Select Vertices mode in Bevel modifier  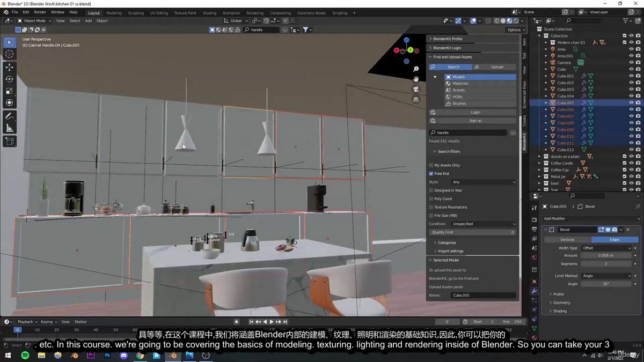point(567,240)
